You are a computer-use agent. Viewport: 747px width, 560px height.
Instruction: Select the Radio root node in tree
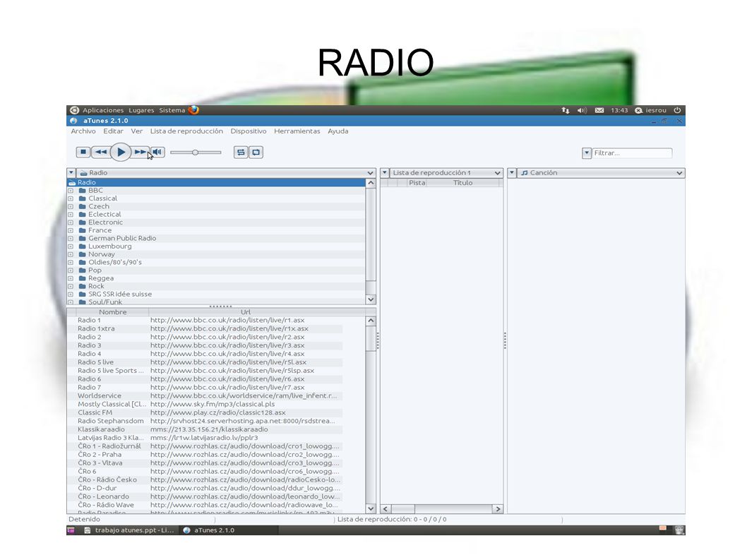[x=216, y=182]
